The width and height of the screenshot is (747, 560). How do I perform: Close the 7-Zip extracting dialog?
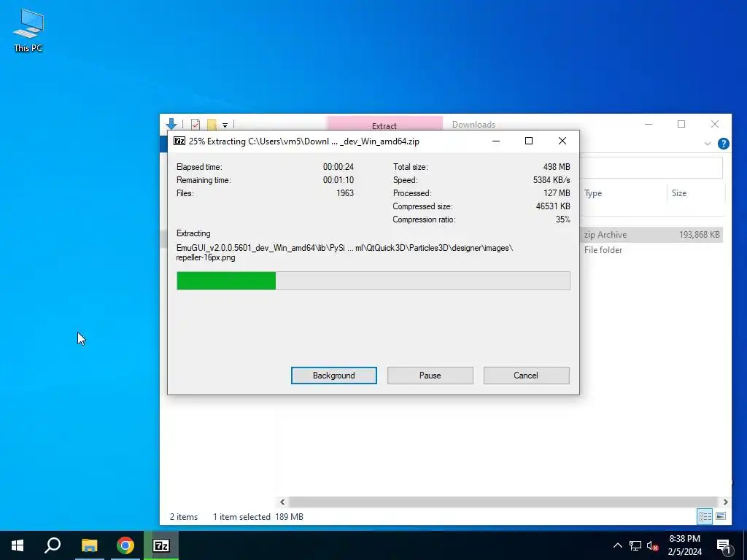tap(562, 141)
